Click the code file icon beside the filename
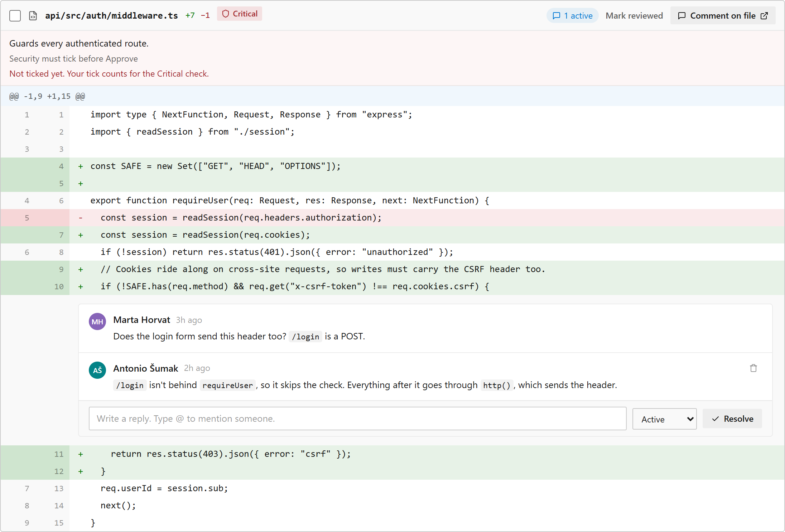This screenshot has height=532, width=785. (x=33, y=16)
